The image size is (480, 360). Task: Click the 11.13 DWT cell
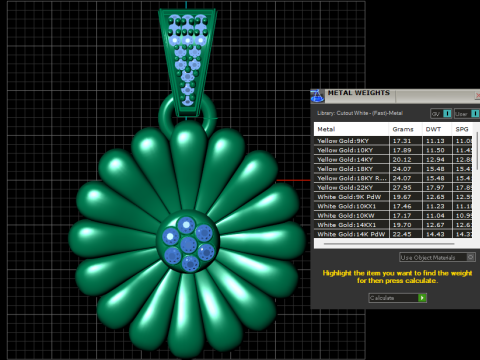tap(437, 141)
